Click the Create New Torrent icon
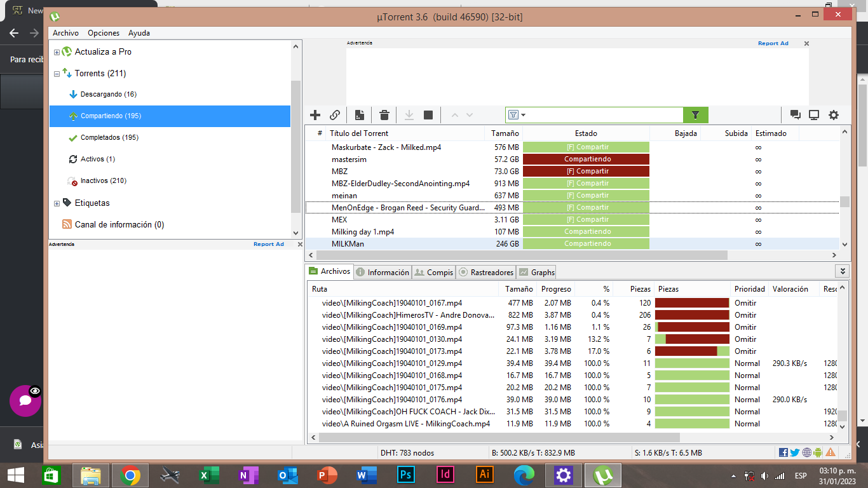 360,115
